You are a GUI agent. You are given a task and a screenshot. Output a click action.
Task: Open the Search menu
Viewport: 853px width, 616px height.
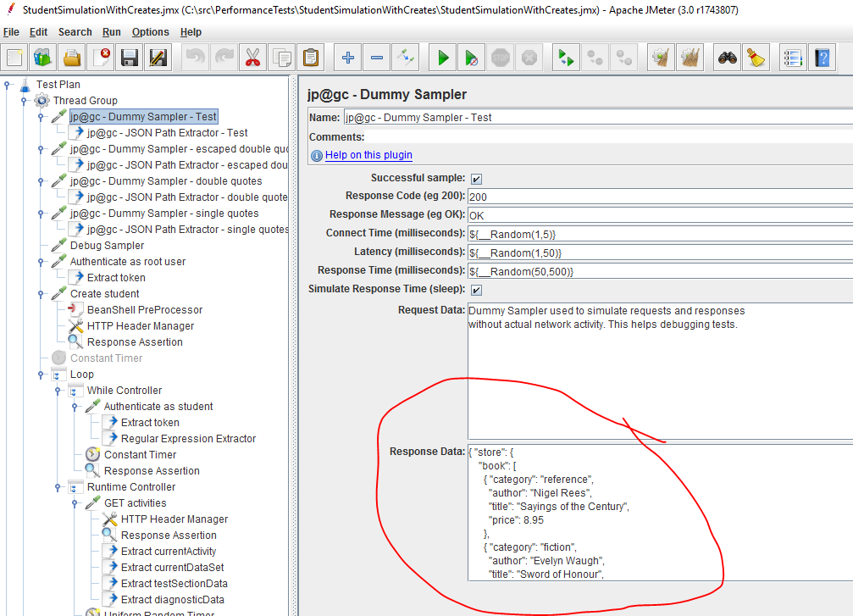pos(75,32)
